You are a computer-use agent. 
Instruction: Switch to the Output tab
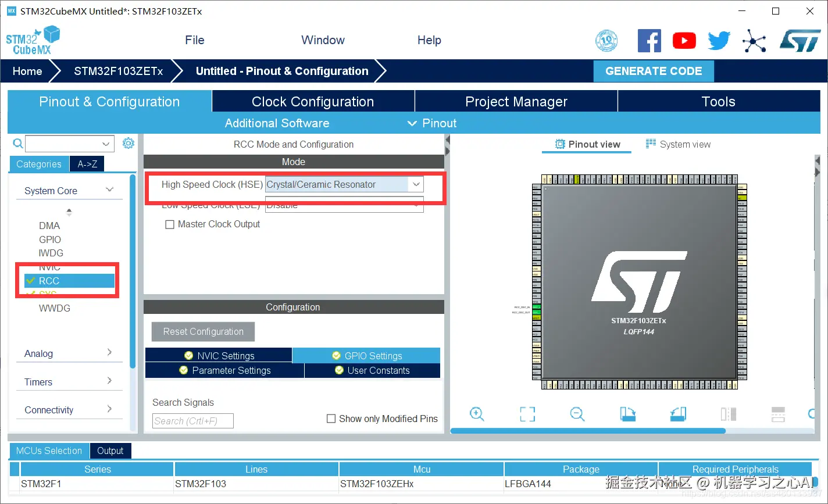click(x=110, y=451)
